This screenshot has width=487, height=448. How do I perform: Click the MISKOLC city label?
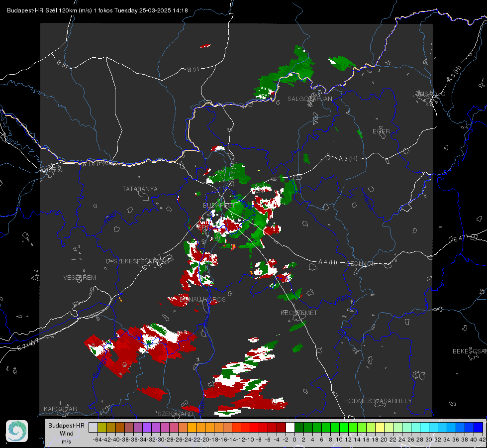(431, 94)
